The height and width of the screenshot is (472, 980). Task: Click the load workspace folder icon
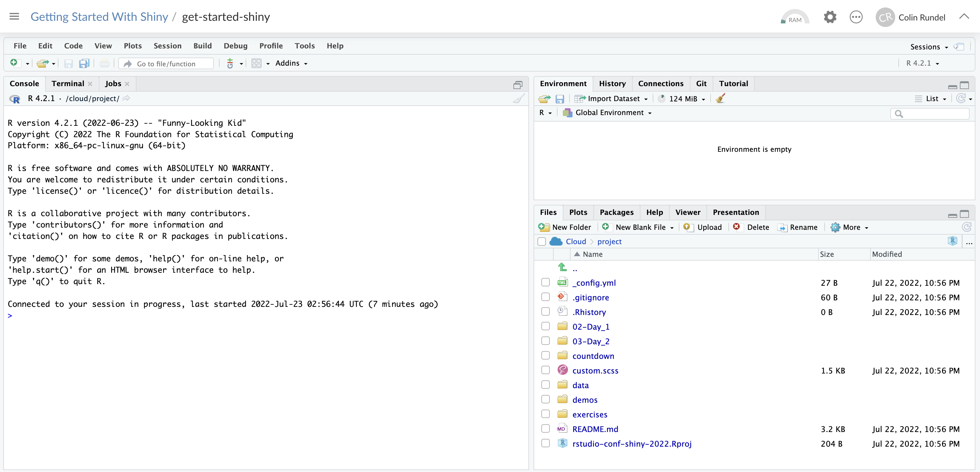click(x=544, y=99)
